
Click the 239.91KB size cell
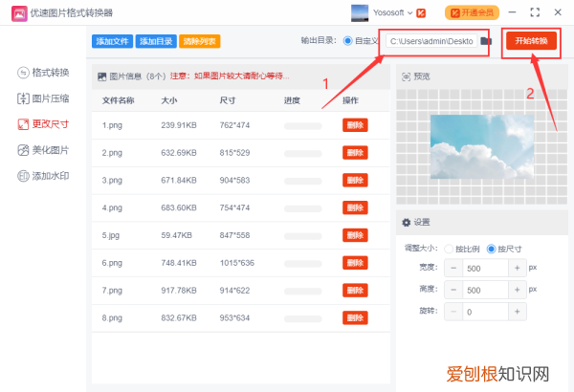(179, 125)
